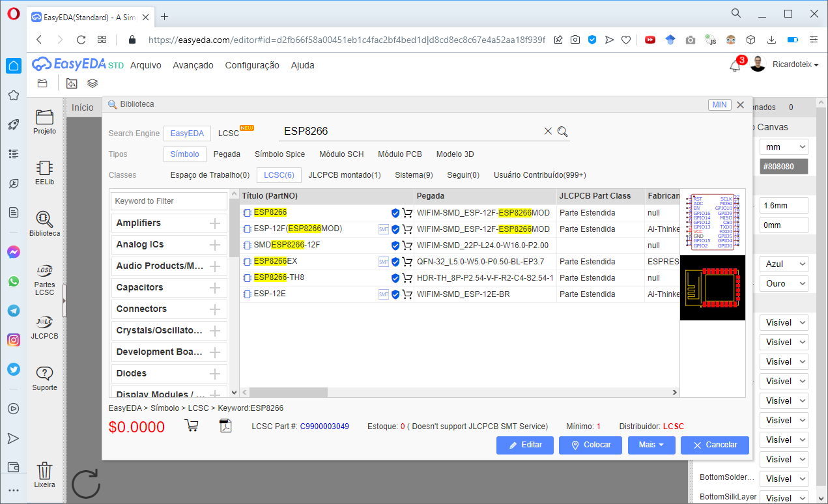The image size is (828, 504).
Task: Open the units dropdown showing mm
Action: pyautogui.click(x=784, y=147)
